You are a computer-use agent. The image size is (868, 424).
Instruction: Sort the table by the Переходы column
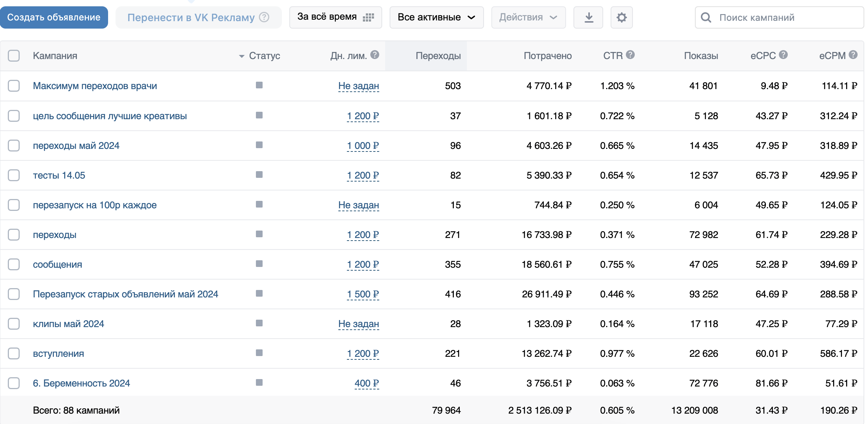tap(438, 56)
